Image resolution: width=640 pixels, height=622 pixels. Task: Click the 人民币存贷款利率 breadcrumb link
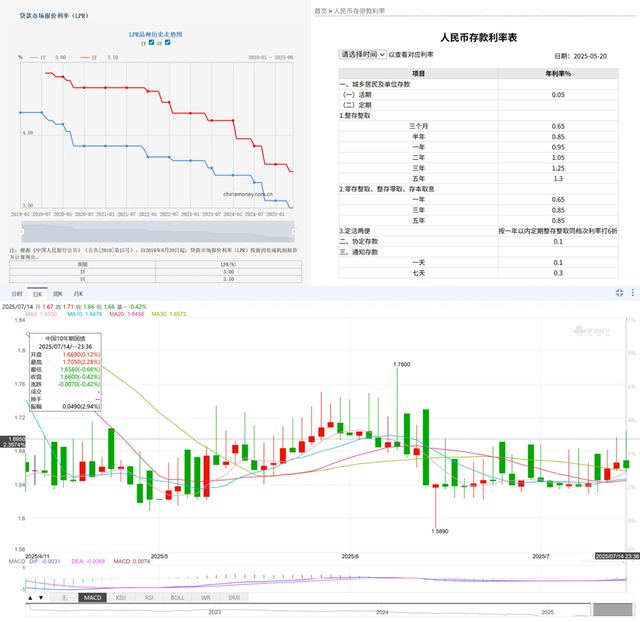tap(359, 11)
